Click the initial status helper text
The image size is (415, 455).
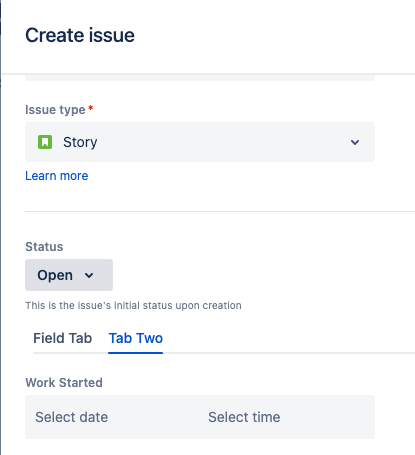(x=133, y=305)
